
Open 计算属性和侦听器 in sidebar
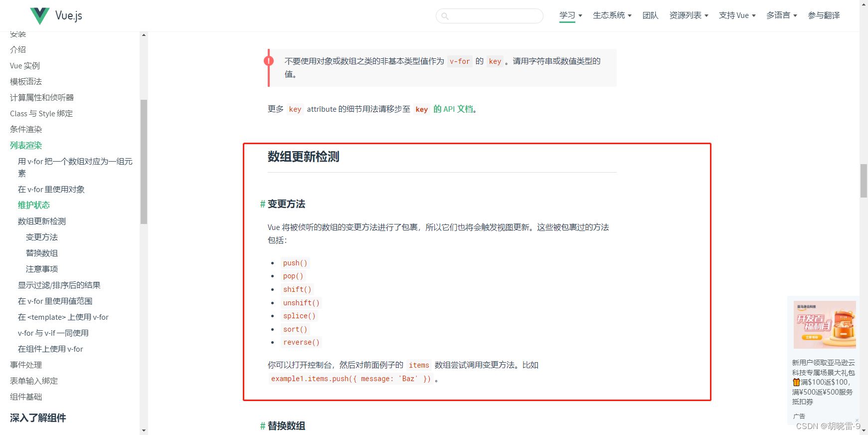42,97
